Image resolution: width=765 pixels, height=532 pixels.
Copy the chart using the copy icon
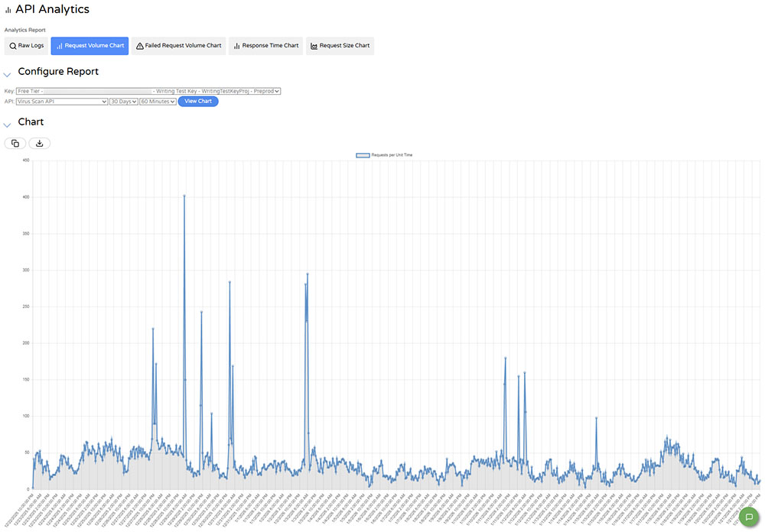pyautogui.click(x=15, y=143)
